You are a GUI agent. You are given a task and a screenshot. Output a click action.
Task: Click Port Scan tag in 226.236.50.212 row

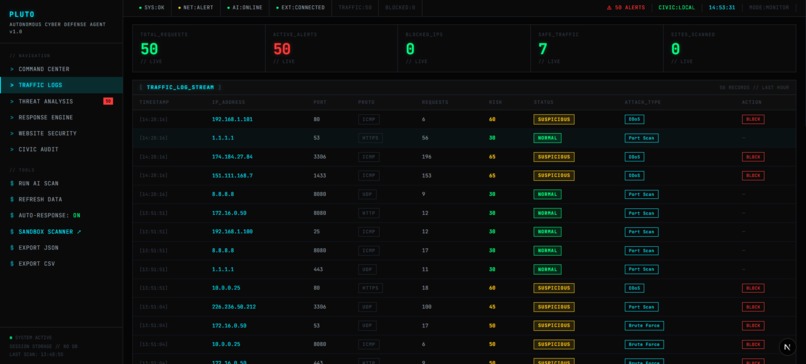click(642, 307)
